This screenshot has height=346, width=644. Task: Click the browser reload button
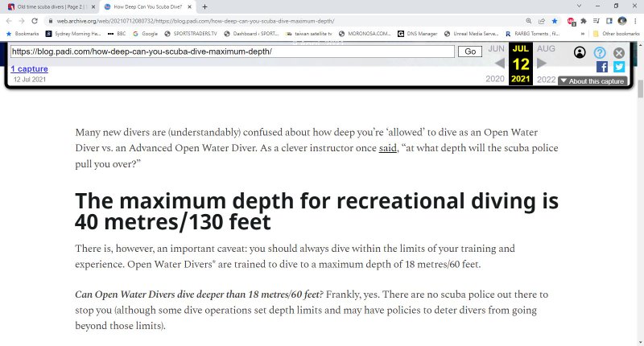[35, 20]
